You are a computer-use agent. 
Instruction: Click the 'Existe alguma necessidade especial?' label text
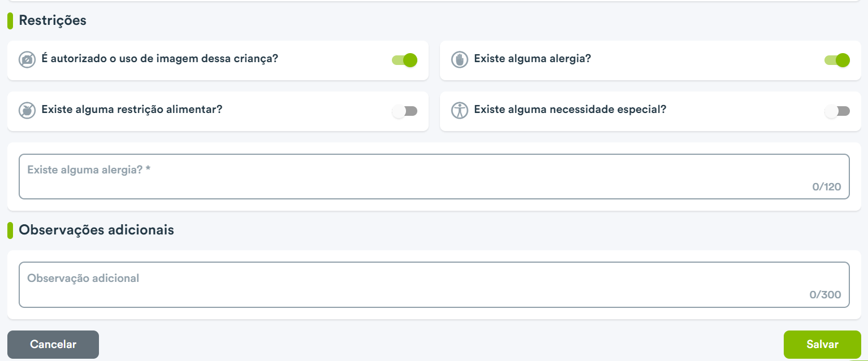pos(570,110)
